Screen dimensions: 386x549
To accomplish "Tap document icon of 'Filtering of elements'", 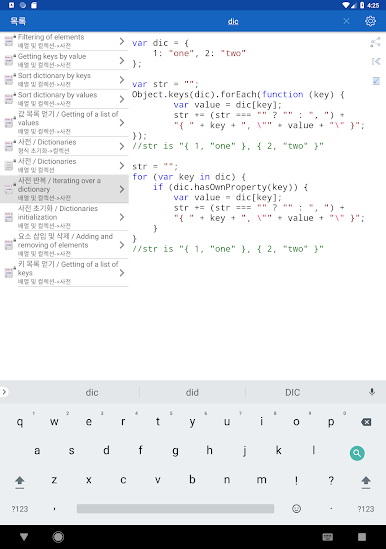I will click(9, 41).
